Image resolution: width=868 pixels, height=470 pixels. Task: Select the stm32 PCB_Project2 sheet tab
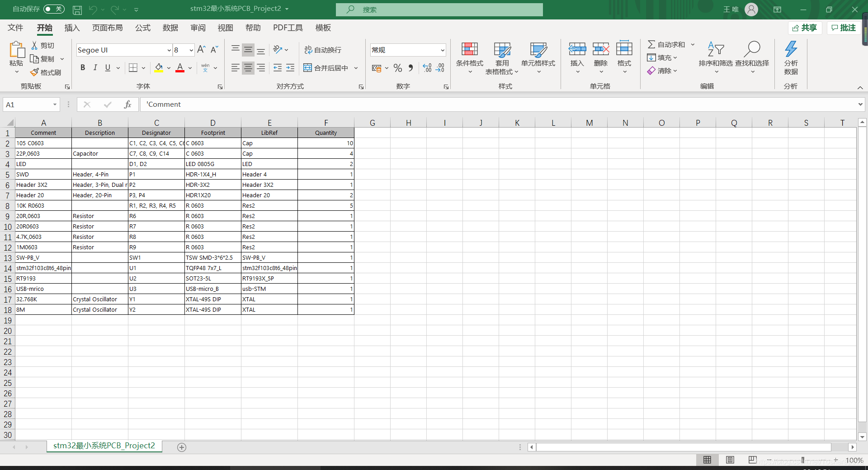[104, 446]
